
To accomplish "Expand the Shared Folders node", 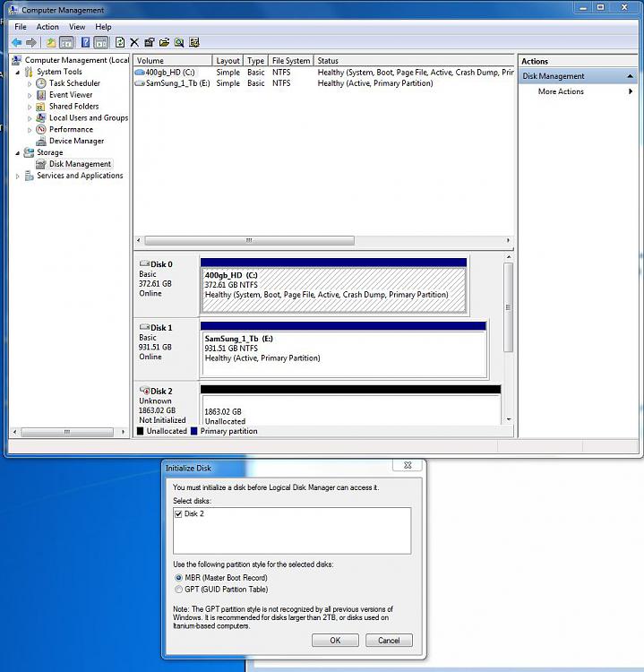I will pyautogui.click(x=30, y=108).
